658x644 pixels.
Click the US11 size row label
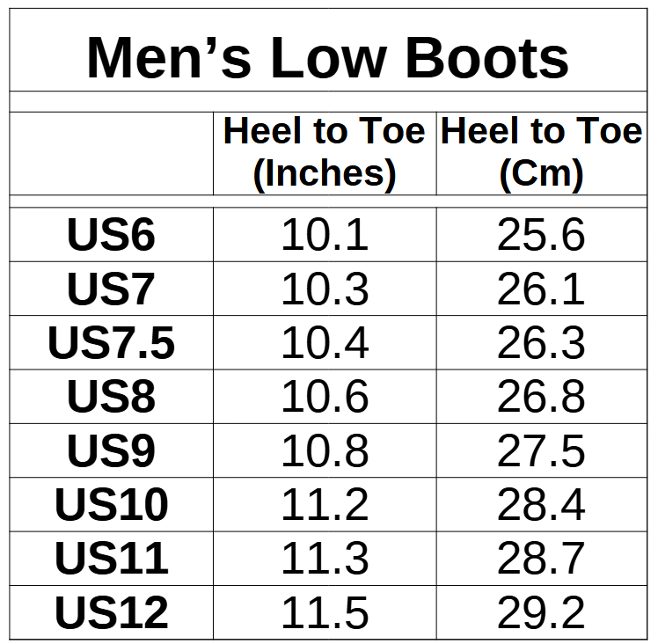[112, 559]
